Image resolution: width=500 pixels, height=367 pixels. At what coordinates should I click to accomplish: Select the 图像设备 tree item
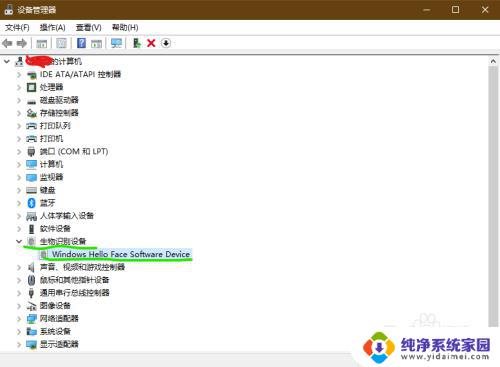click(55, 306)
